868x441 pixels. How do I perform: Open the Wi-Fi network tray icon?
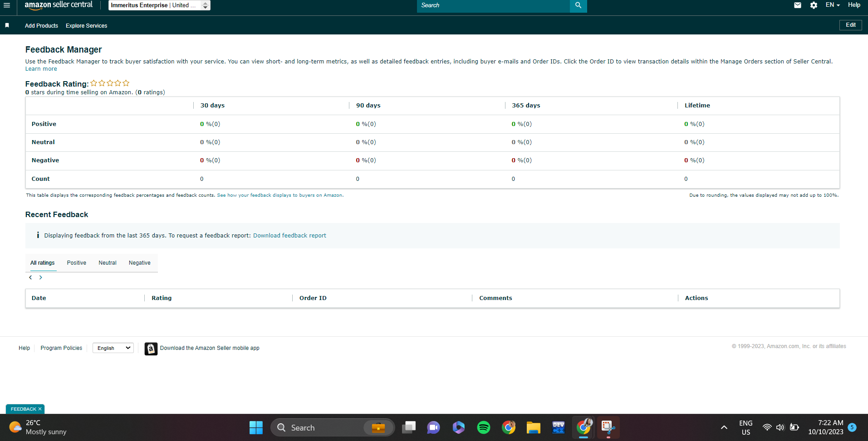(x=767, y=427)
